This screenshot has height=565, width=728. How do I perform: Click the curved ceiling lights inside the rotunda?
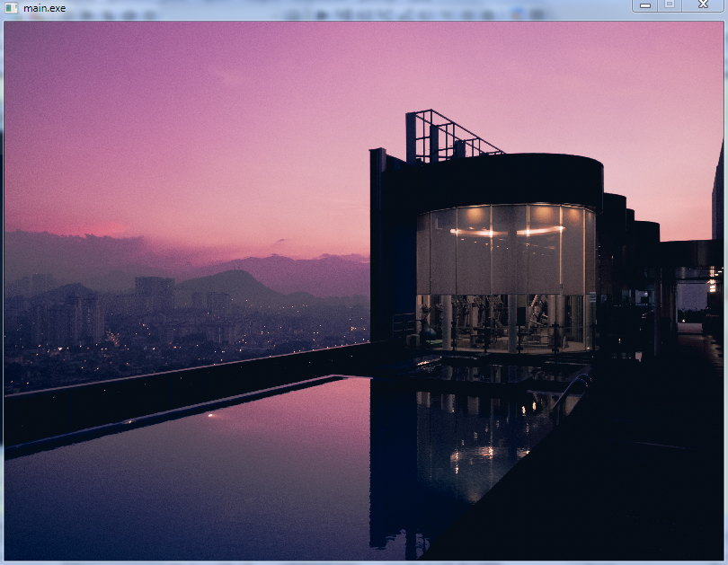pos(505,232)
